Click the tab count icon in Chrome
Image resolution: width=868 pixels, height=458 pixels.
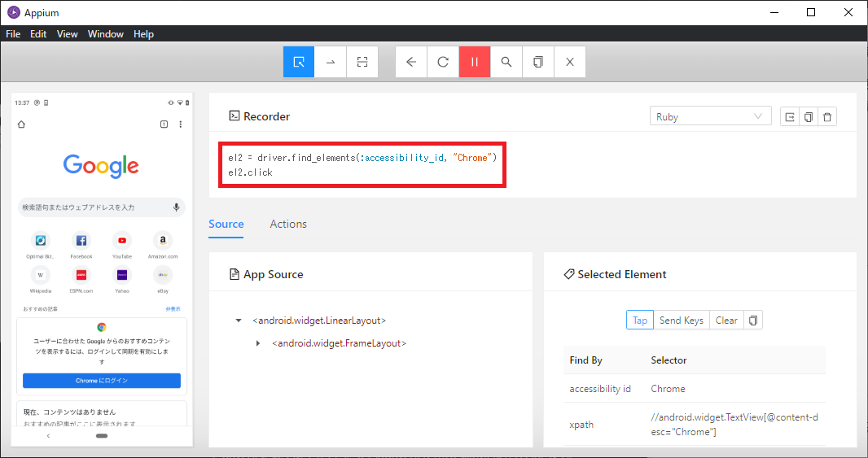tap(164, 124)
